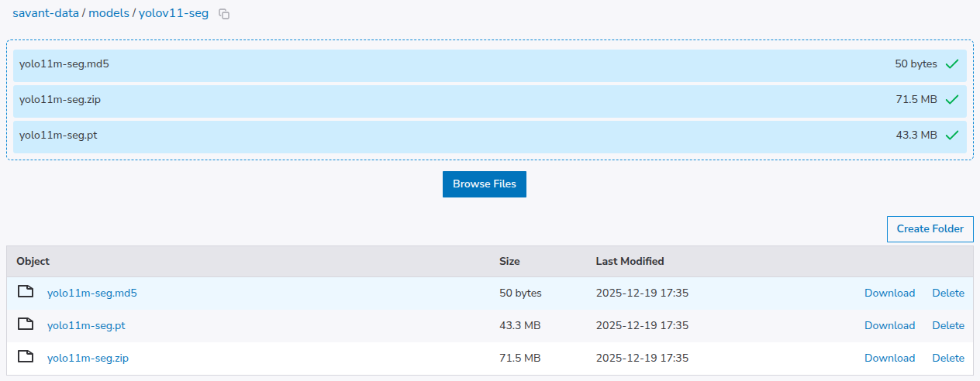The width and height of the screenshot is (980, 381).
Task: Open the savant-data breadcrumb link
Action: tap(46, 13)
